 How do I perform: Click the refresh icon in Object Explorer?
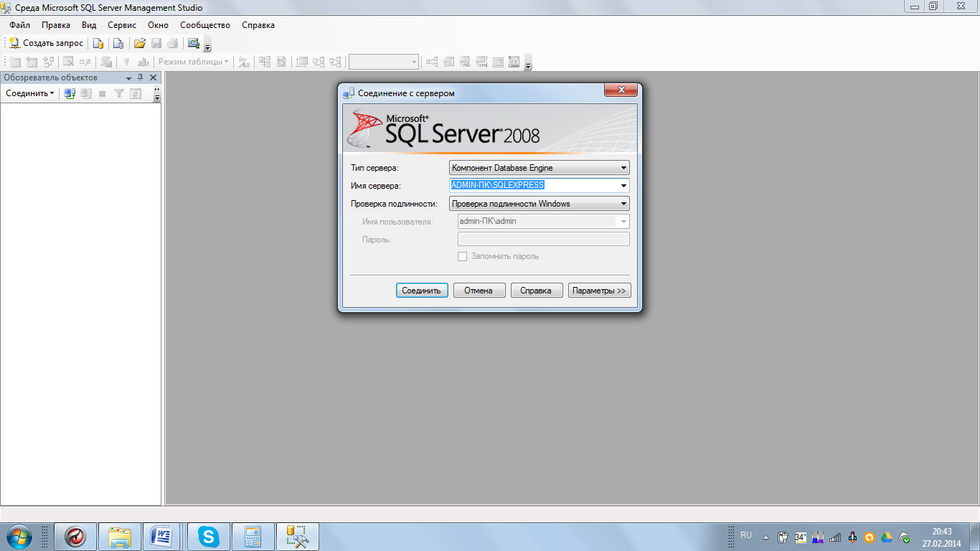click(136, 93)
